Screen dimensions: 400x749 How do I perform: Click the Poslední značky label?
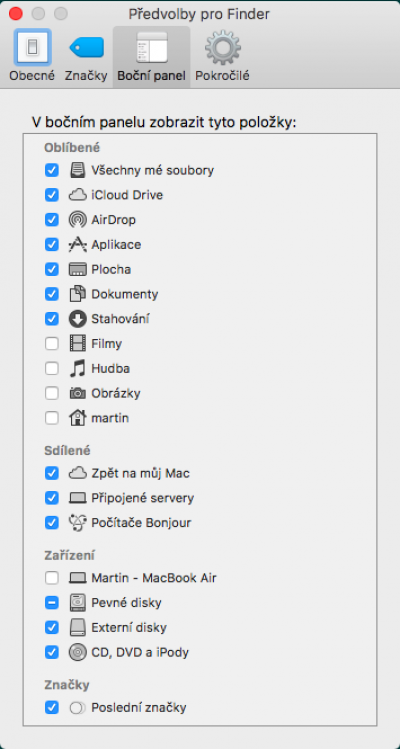coord(139,707)
